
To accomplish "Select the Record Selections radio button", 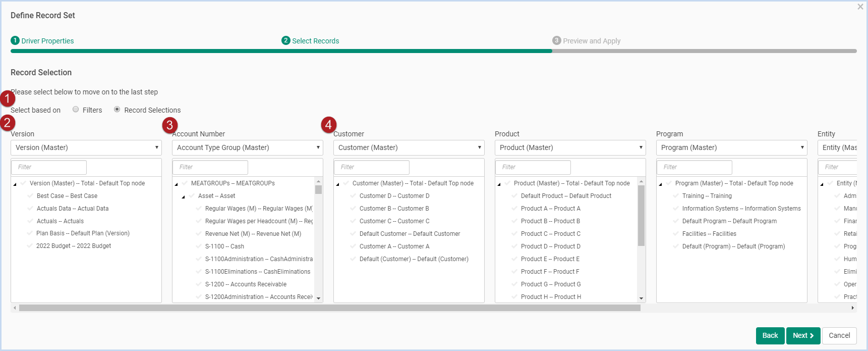I will pyautogui.click(x=117, y=110).
